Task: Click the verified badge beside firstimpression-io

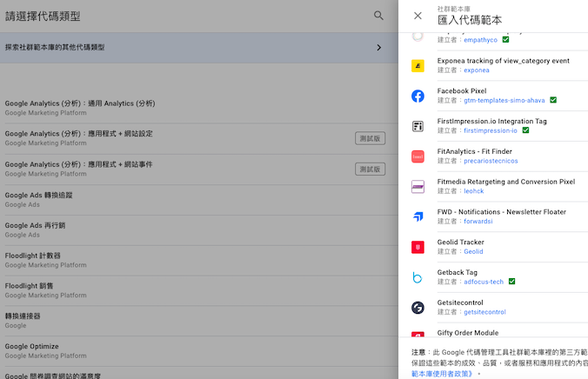Action: pyautogui.click(x=525, y=130)
